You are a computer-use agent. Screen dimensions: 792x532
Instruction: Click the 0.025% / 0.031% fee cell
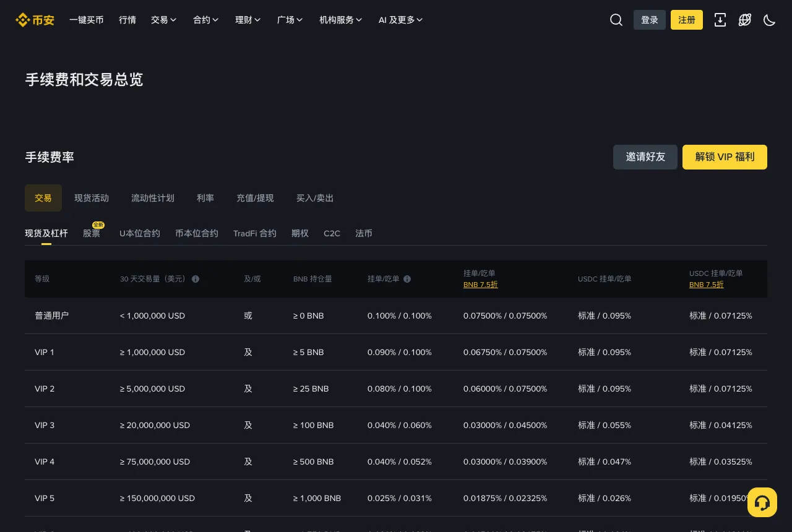coord(400,498)
